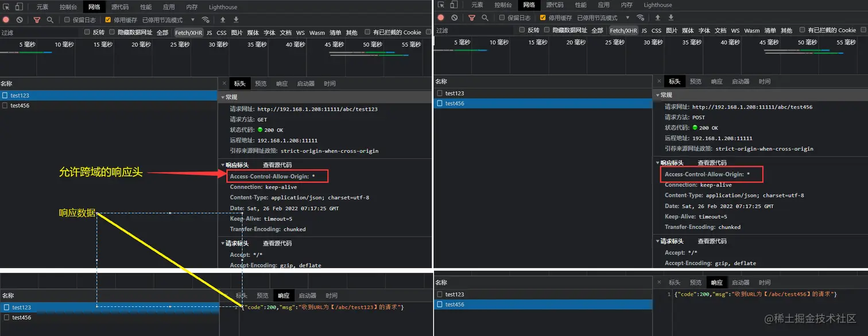Screen dimensions: 868x336
Task: Clear the network log in upper-right DevTools
Action: click(455, 18)
